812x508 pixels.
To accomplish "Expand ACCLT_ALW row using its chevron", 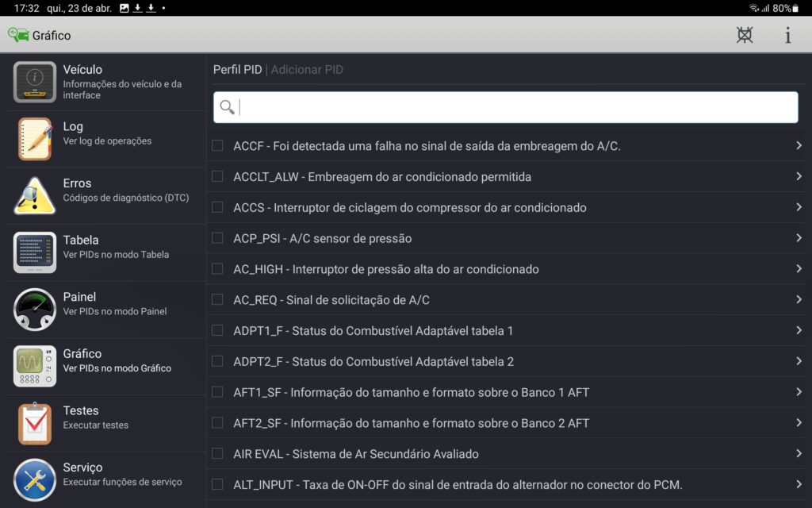I will pos(799,176).
